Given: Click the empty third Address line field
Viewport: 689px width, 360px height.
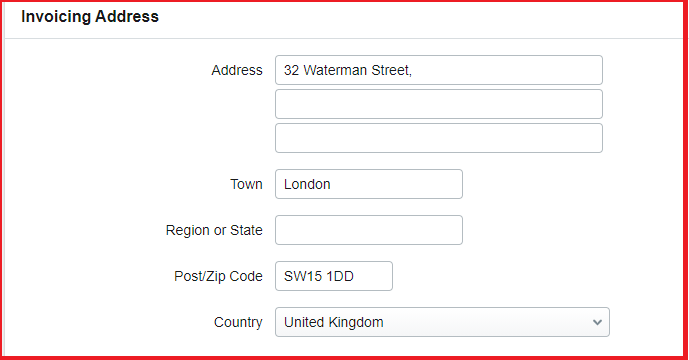Looking at the screenshot, I should (x=439, y=138).
